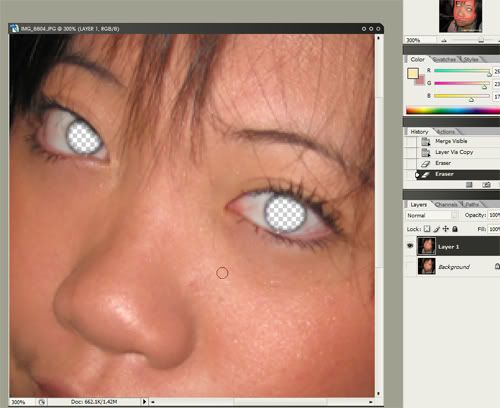Screen dimensions: 500x408
Task: Click the Background layer thumbnail
Action: [x=426, y=267]
